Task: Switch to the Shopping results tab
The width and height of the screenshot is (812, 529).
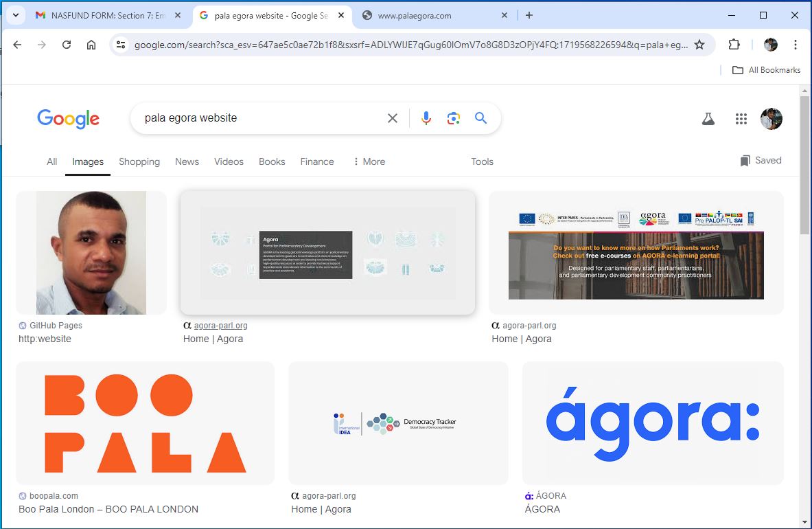Action: tap(139, 161)
